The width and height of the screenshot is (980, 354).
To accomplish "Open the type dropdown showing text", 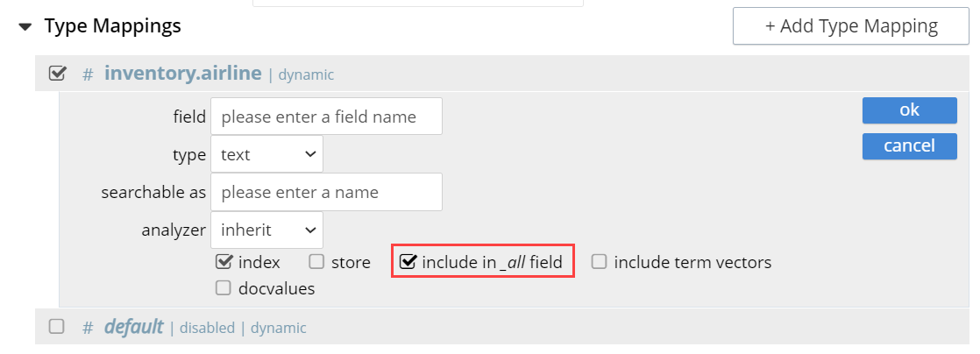I will (x=266, y=154).
